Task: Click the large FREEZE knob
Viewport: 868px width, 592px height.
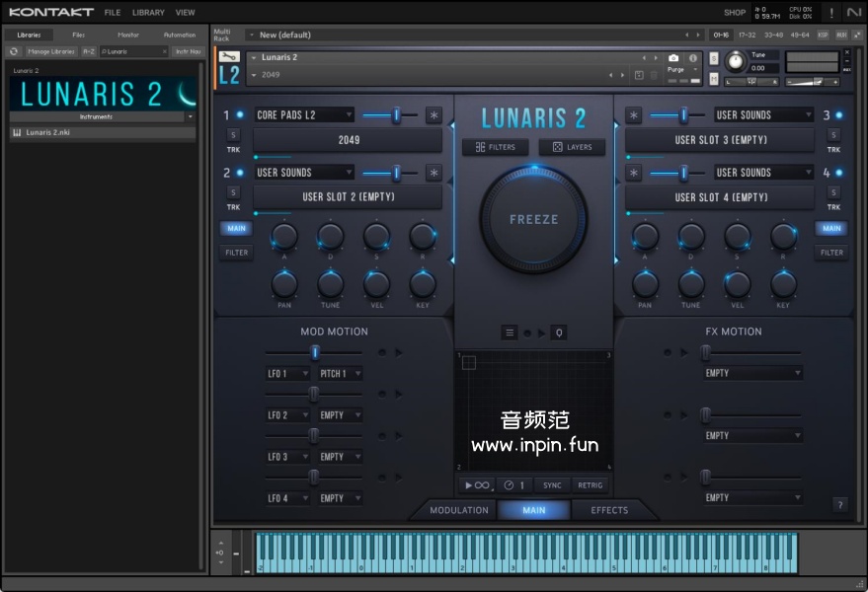Action: (533, 219)
